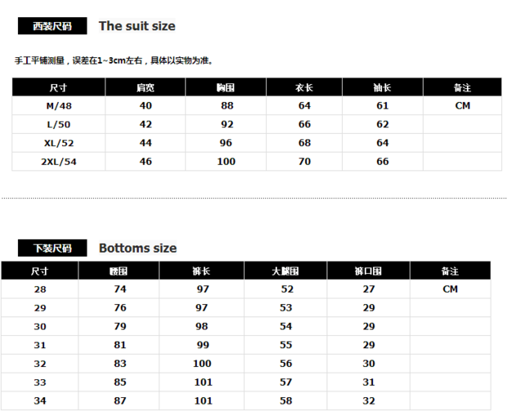Click the 胸围 column header
Image resolution: width=507 pixels, height=420 pixels.
click(226, 87)
